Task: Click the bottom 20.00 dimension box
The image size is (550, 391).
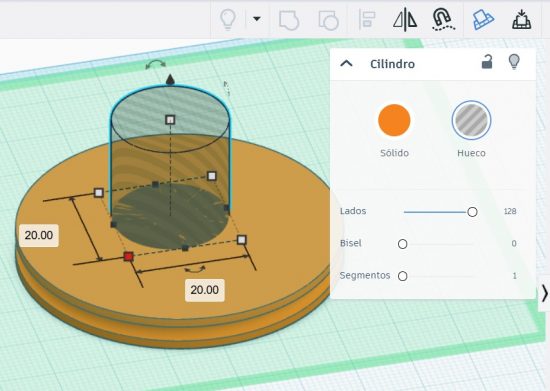Action: pos(204,290)
